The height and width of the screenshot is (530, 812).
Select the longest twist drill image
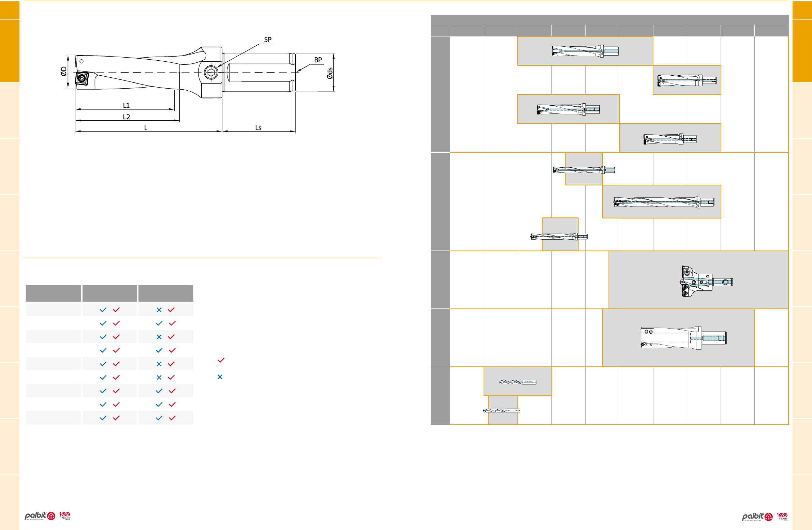tap(664, 202)
